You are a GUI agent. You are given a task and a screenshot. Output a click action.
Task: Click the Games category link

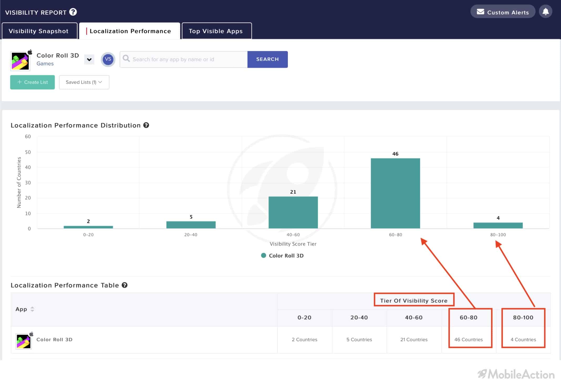[45, 63]
